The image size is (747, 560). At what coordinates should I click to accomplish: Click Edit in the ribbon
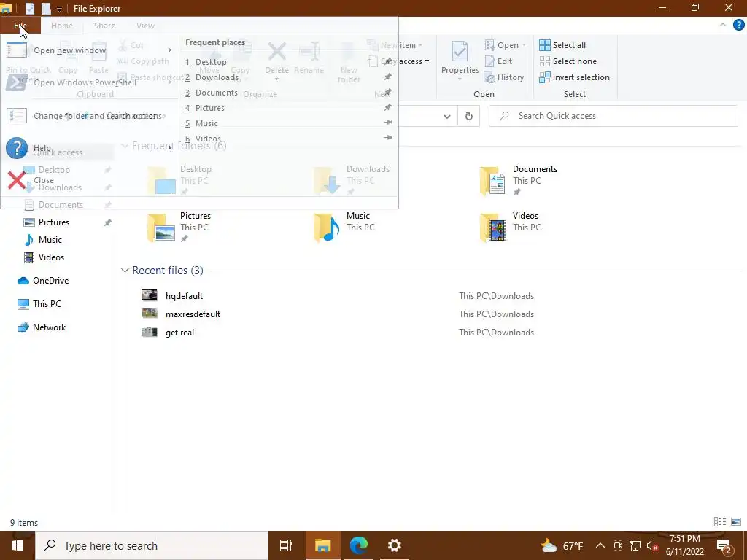498,61
